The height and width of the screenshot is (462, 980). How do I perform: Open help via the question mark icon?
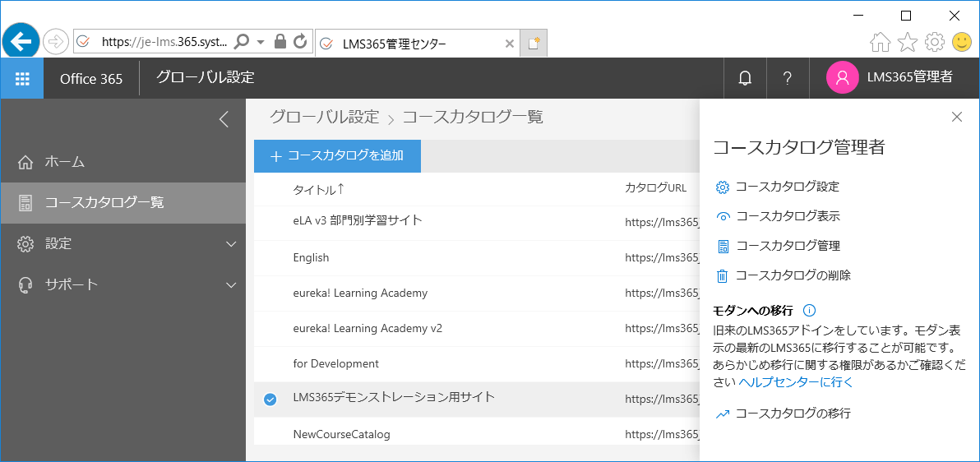click(x=787, y=78)
